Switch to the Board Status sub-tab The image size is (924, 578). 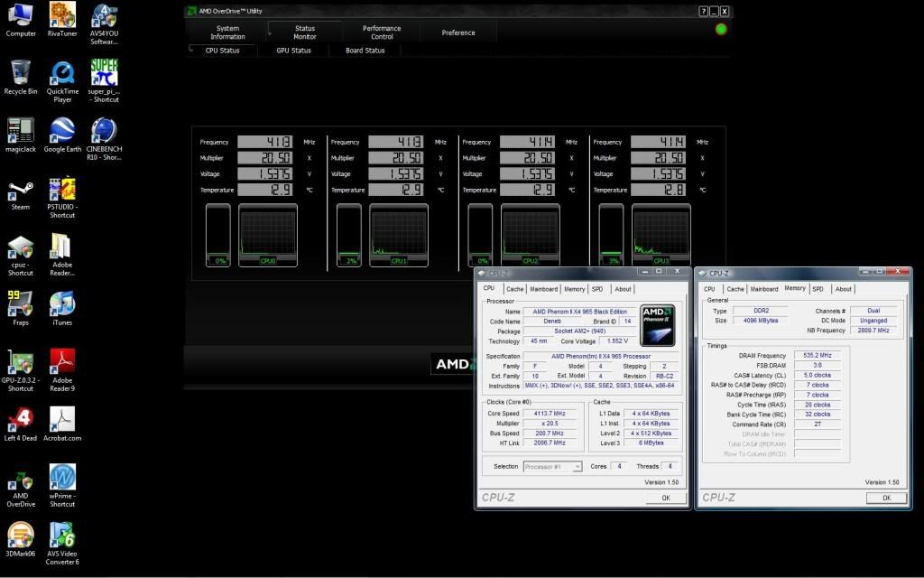365,51
